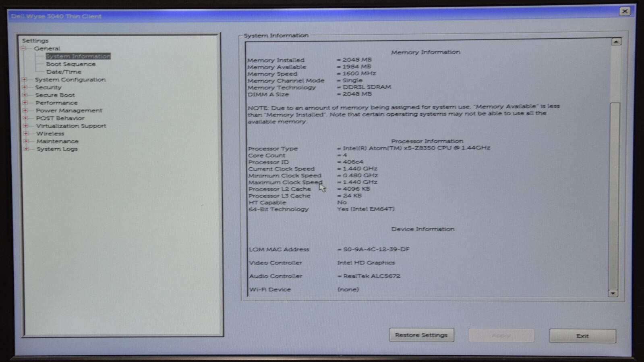This screenshot has width=644, height=362.
Task: Expand the System Logs node
Action: [26, 149]
